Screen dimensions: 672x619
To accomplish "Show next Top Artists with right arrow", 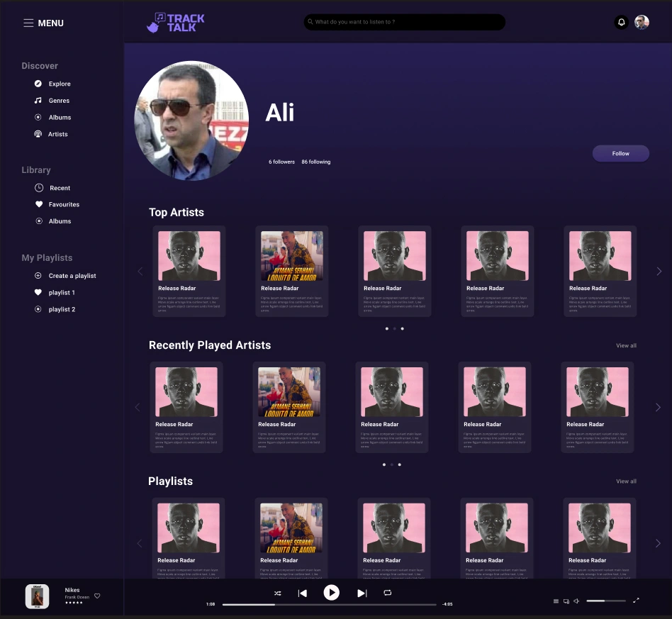I will (x=659, y=272).
